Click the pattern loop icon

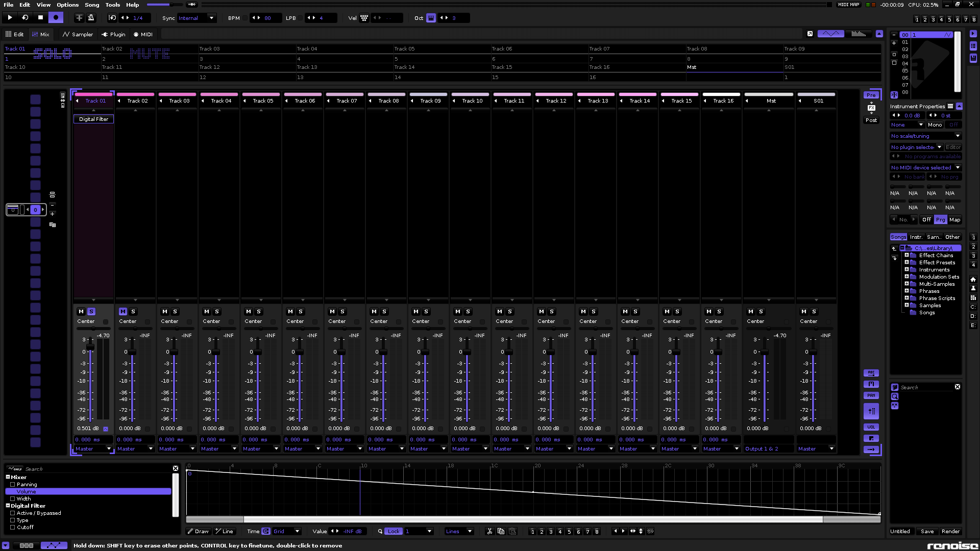[x=25, y=18]
